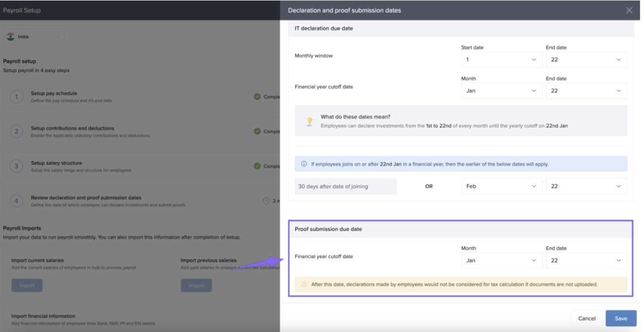Image resolution: width=644 pixels, height=332 pixels.
Task: Click the lightbulb icon beside date explanation
Action: [309, 121]
